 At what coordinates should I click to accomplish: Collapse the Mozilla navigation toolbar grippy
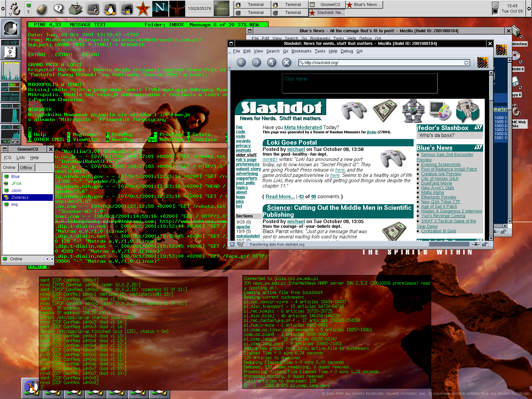(229, 62)
